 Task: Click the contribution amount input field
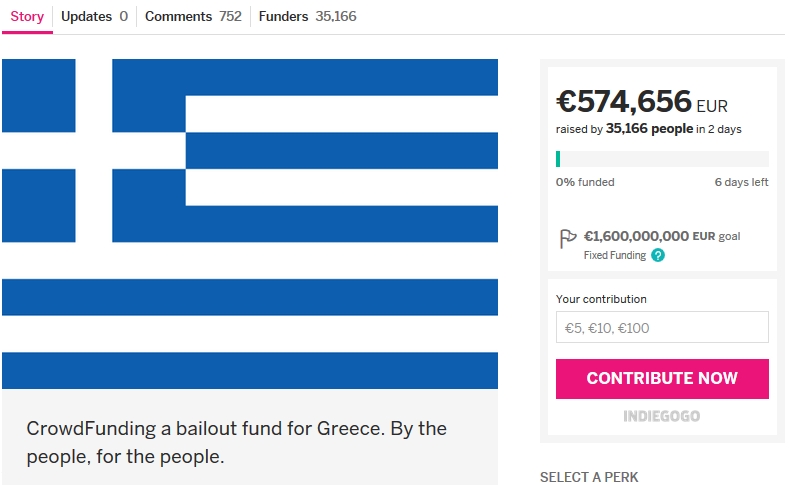[x=662, y=328]
